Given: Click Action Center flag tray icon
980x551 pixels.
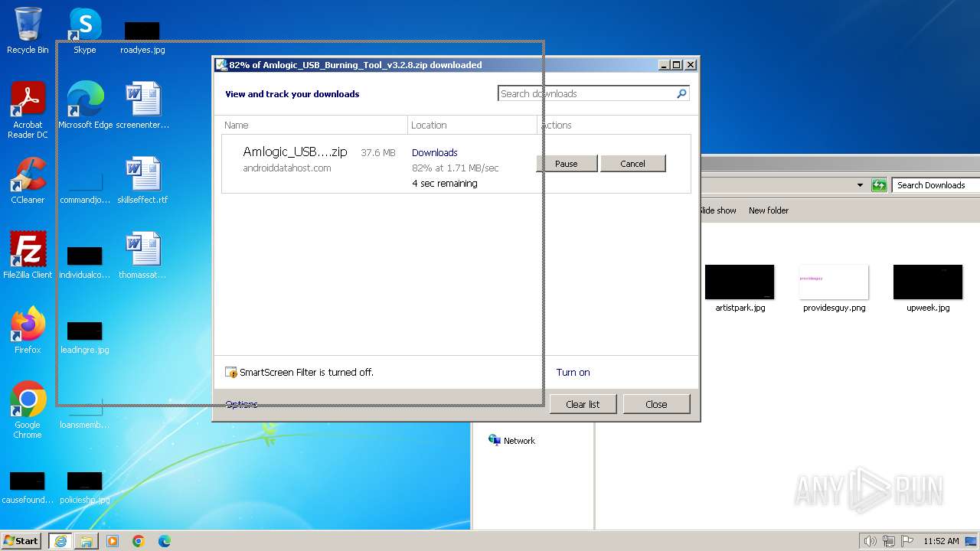Looking at the screenshot, I should coord(907,541).
